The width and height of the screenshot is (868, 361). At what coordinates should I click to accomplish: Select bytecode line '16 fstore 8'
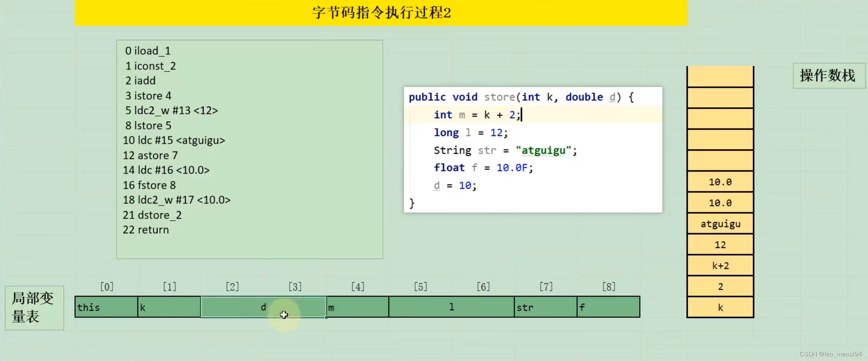(x=149, y=185)
